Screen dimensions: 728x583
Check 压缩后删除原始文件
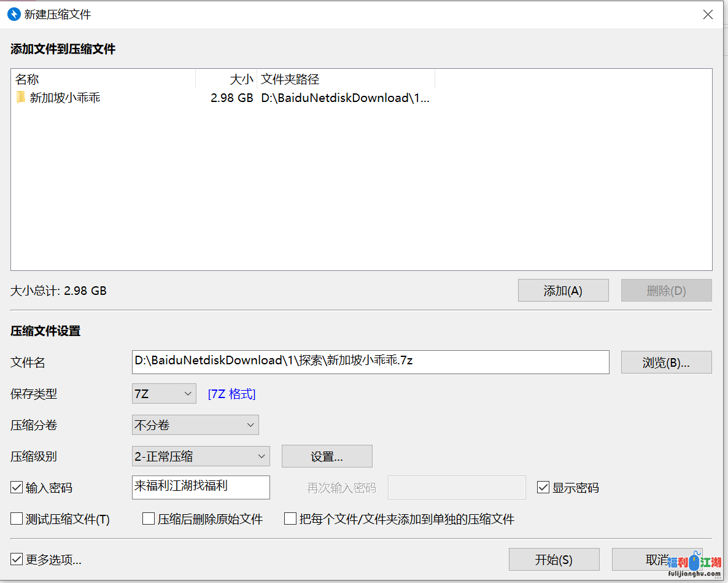(x=147, y=518)
